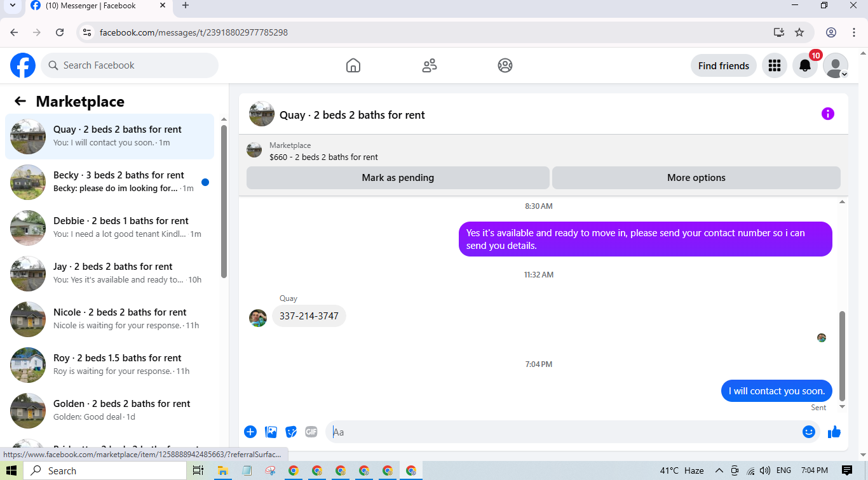Open Nicole's 2 beds 2 baths chat
The image size is (868, 480).
110,319
